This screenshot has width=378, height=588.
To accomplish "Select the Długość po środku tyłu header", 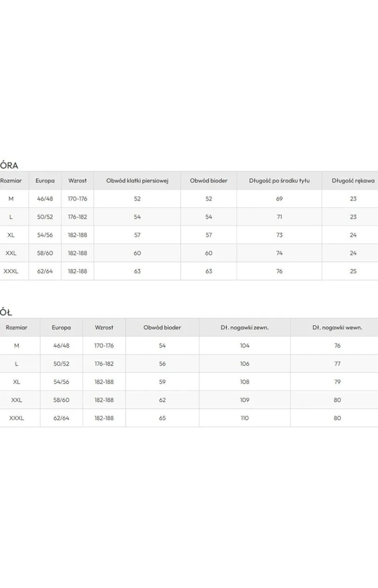I will click(279, 181).
